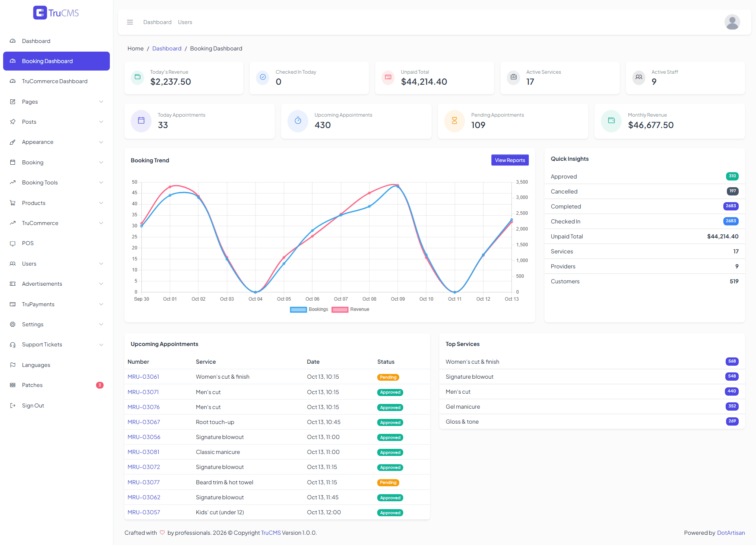Click the Cancelled count badge 197
756x545 pixels.
[x=732, y=191]
